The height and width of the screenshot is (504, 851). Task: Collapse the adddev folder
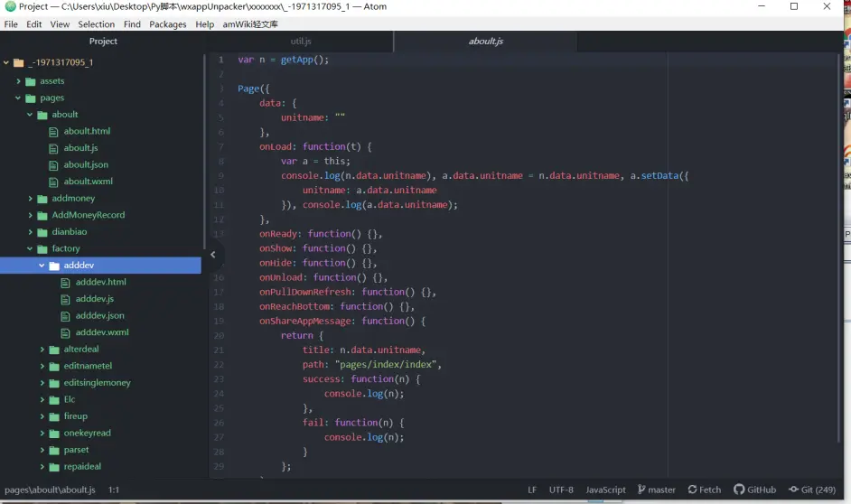42,266
